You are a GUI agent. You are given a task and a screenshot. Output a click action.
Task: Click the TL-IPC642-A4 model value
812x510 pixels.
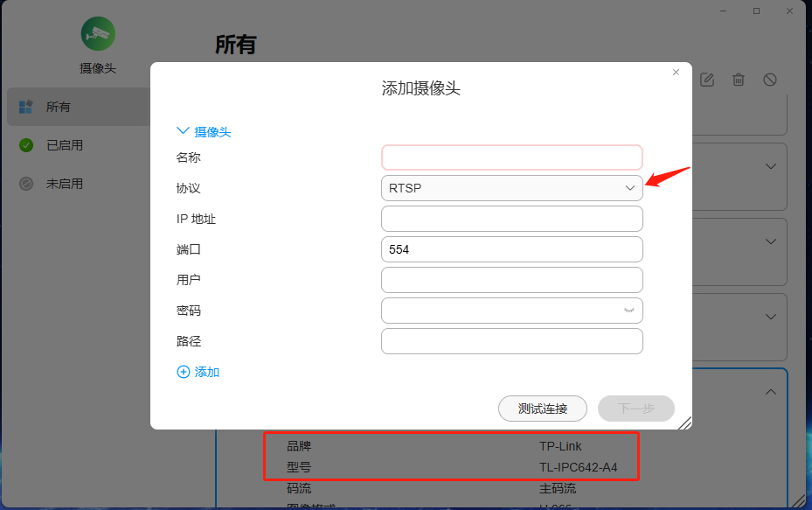[x=579, y=467]
